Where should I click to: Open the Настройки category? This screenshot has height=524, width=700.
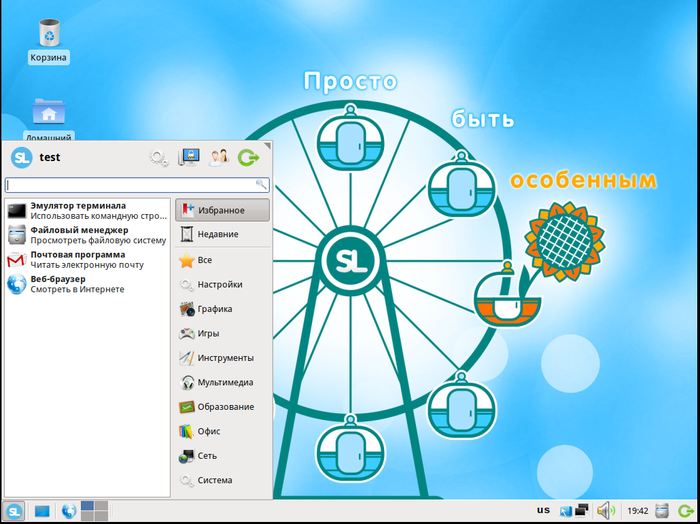point(222,285)
